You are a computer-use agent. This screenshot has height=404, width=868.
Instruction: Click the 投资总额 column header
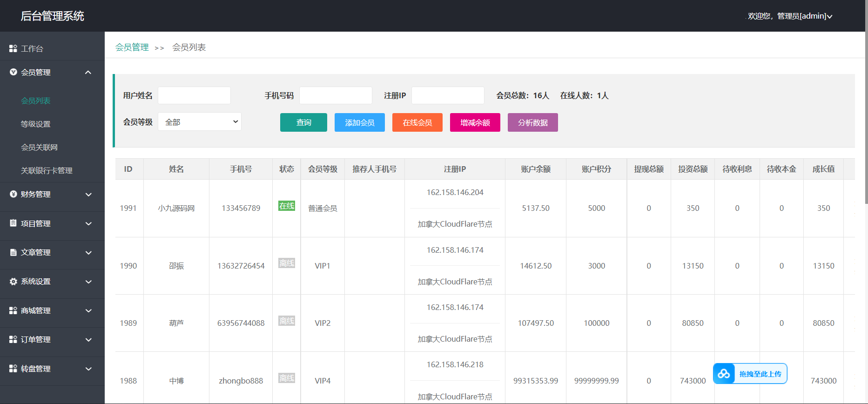(693, 169)
